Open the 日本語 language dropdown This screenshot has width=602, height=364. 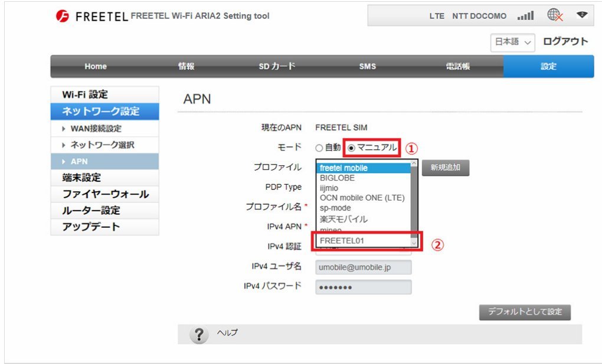click(512, 42)
